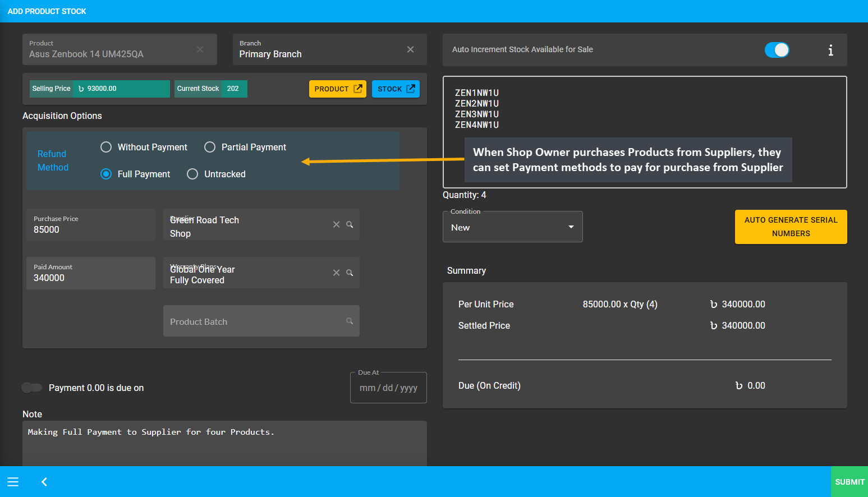The height and width of the screenshot is (497, 868).
Task: Select the Full Payment option
Action: click(135, 174)
